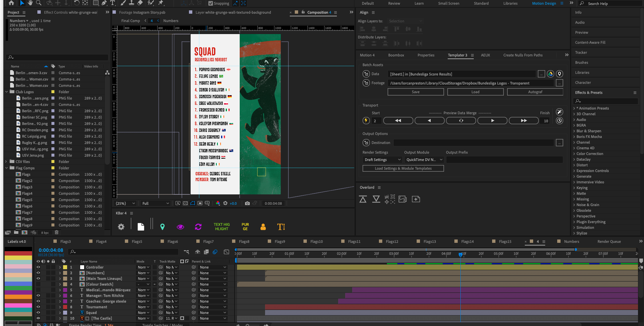
Task: Open the Home screen icon
Action: click(x=11, y=3)
